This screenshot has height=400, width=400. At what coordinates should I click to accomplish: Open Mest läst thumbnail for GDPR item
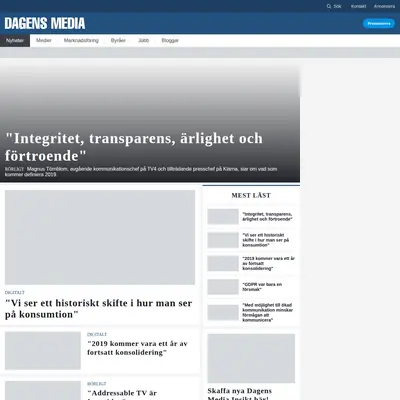(223, 287)
